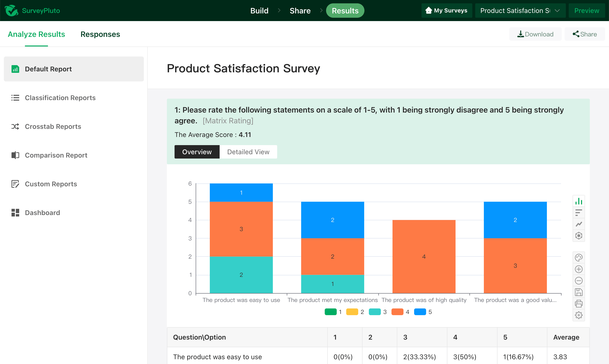Select the radar chart type icon

coord(579,236)
